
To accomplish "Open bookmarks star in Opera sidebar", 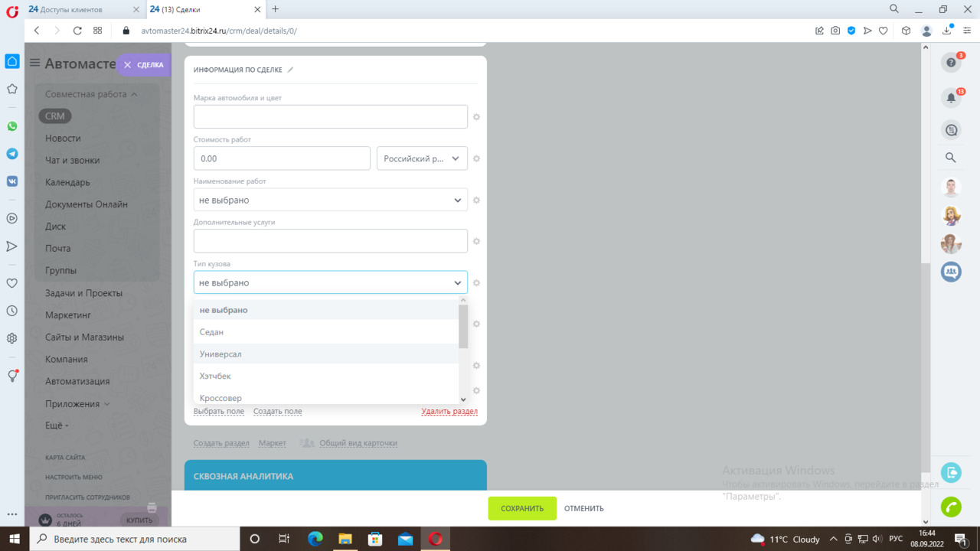I will click(x=12, y=89).
